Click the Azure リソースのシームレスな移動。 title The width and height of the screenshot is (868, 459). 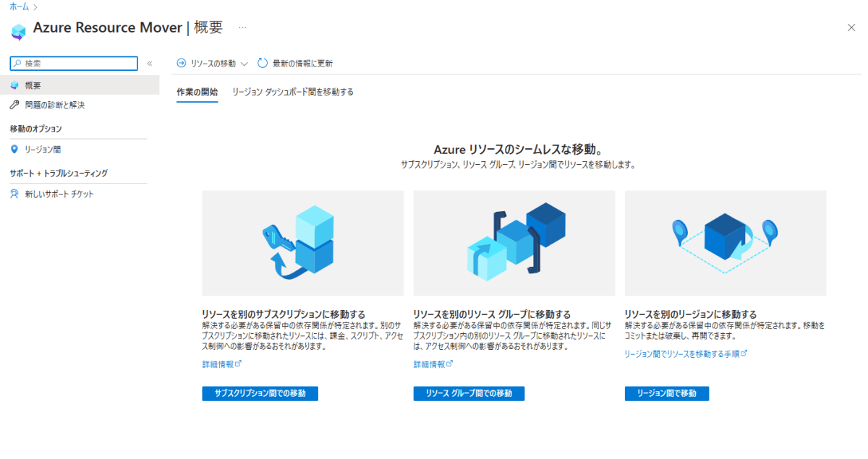[518, 150]
